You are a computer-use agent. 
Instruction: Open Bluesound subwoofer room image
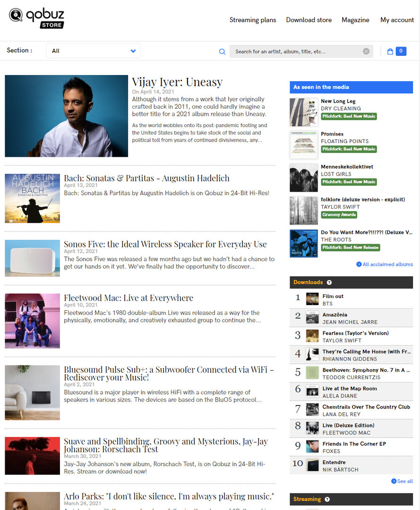(x=32, y=392)
